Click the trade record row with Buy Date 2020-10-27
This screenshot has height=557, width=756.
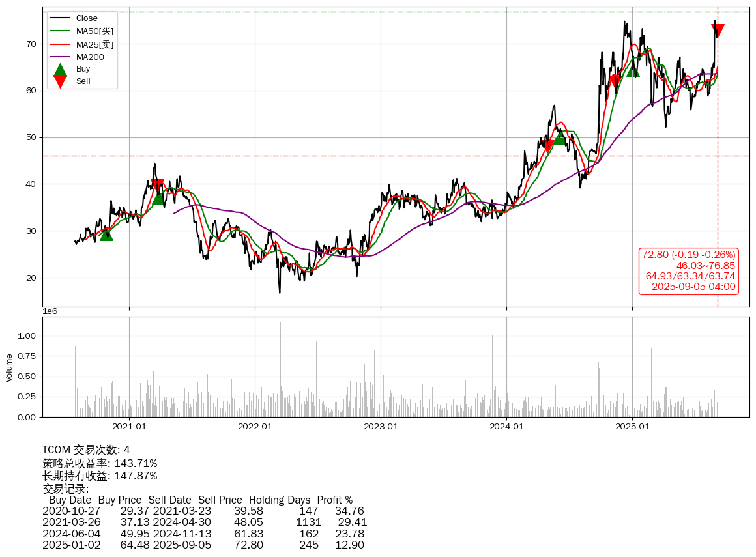coord(203,511)
